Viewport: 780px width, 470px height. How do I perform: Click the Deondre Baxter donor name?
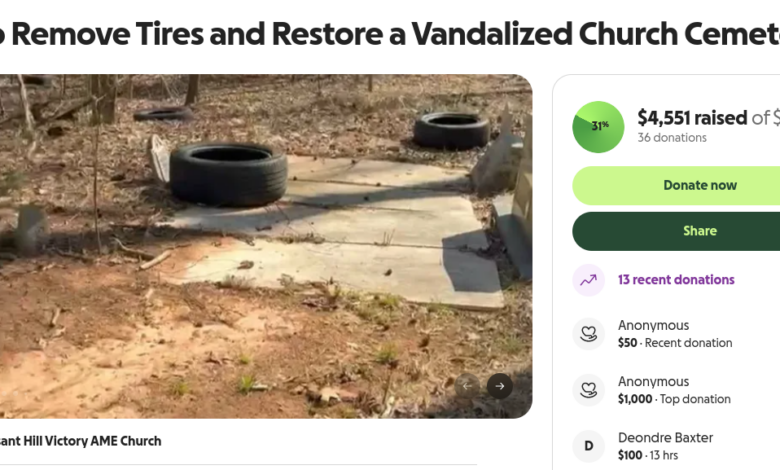click(665, 438)
